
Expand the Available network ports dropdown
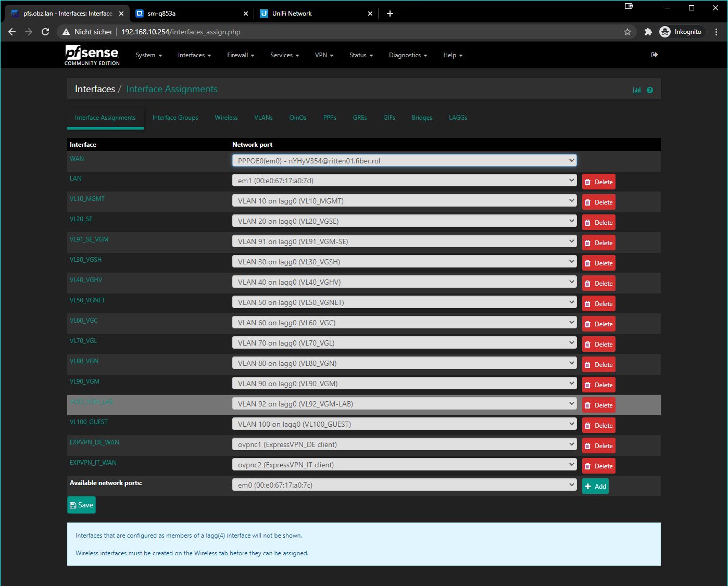[x=405, y=485]
